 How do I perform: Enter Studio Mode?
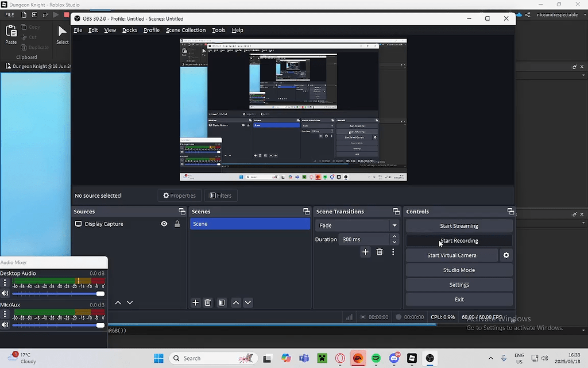coord(459,270)
